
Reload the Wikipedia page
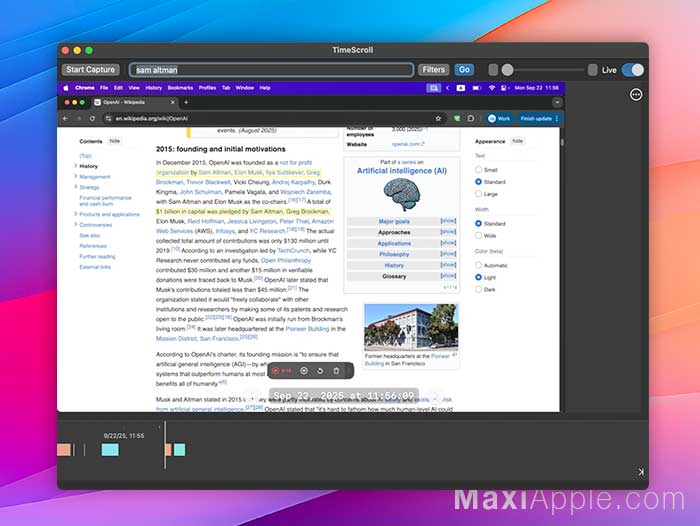click(92, 118)
